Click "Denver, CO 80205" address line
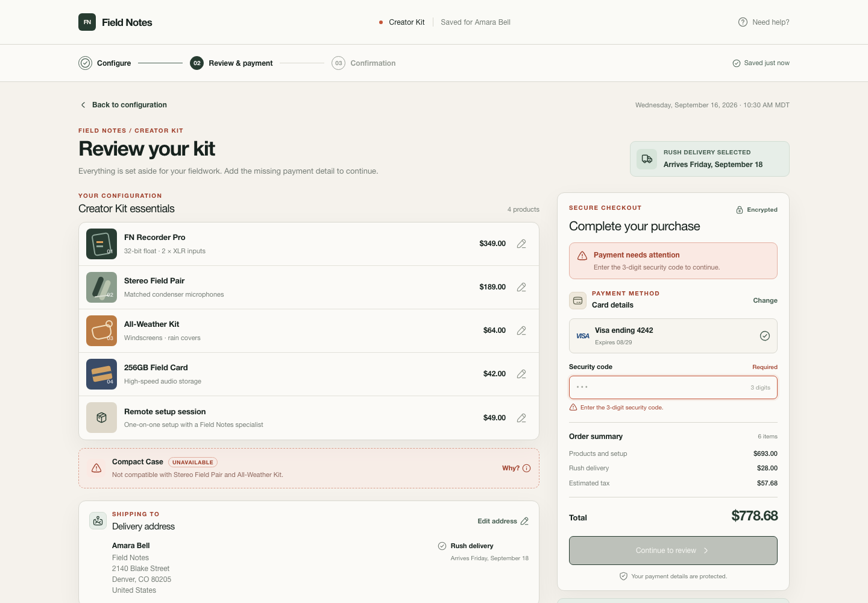The image size is (868, 603). tap(142, 579)
